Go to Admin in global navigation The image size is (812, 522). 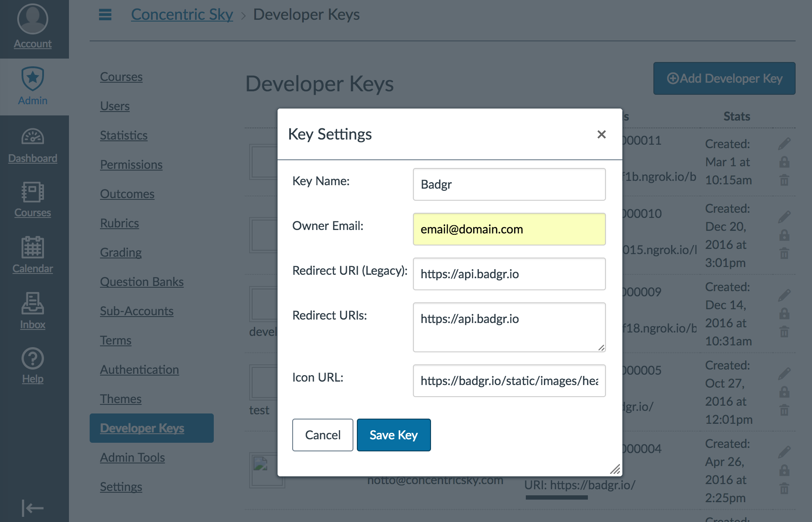(33, 86)
